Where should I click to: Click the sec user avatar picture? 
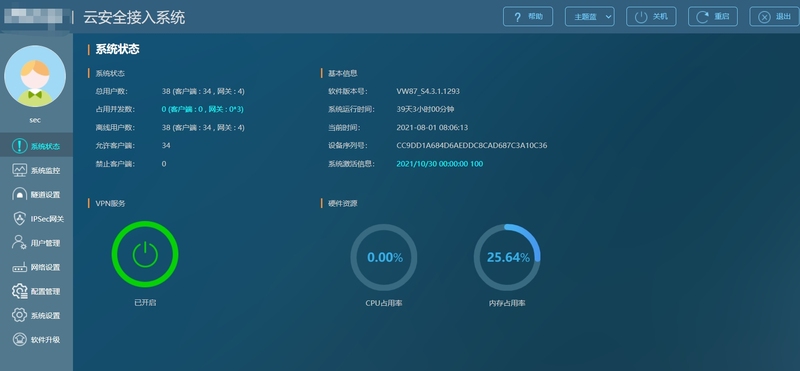coord(35,76)
